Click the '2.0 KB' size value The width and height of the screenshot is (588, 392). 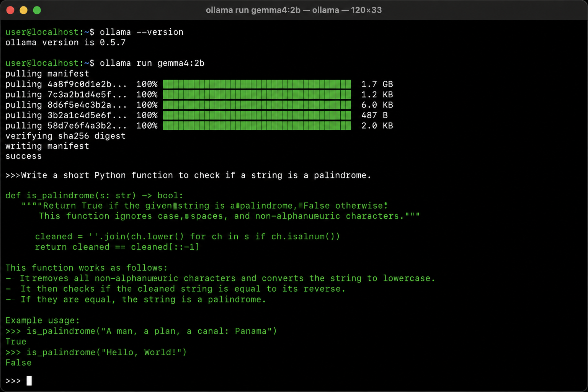pos(377,126)
